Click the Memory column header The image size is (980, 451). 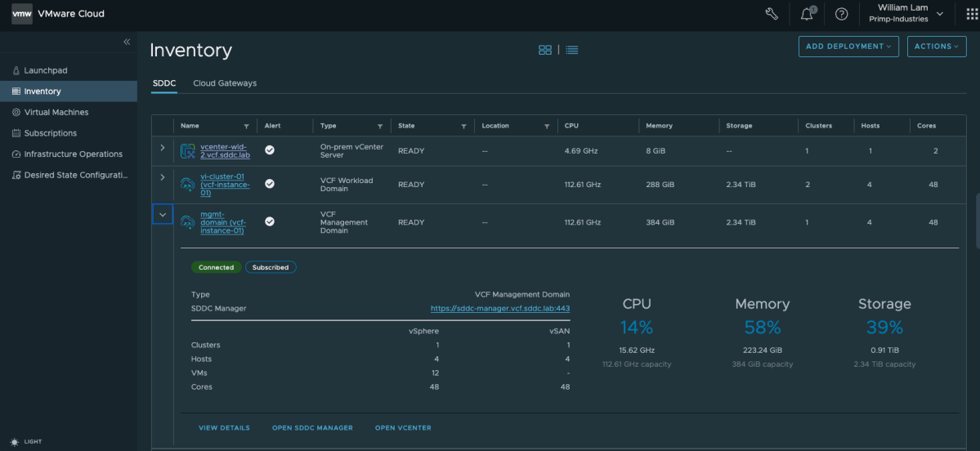[x=659, y=126]
